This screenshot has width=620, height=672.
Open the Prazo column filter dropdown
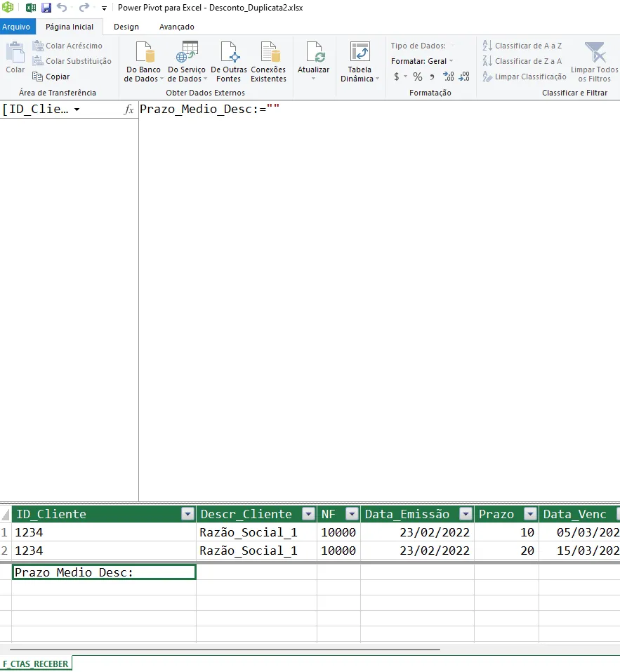(x=530, y=514)
